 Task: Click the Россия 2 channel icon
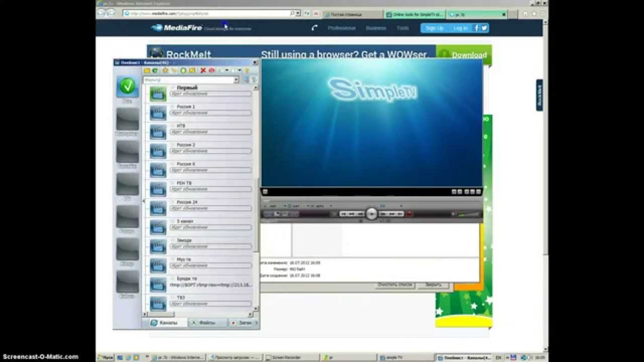click(158, 151)
